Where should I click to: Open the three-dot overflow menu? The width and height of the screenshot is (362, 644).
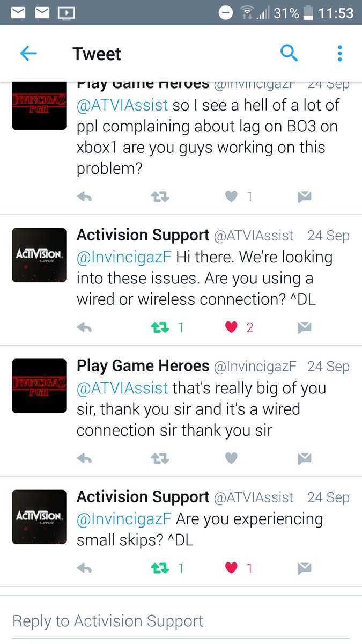339,53
